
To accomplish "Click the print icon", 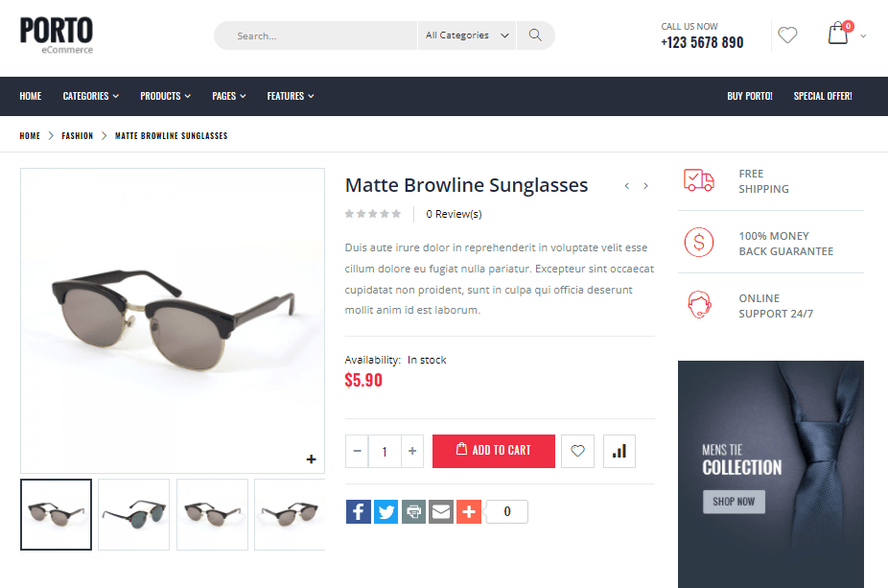I will click(414, 511).
